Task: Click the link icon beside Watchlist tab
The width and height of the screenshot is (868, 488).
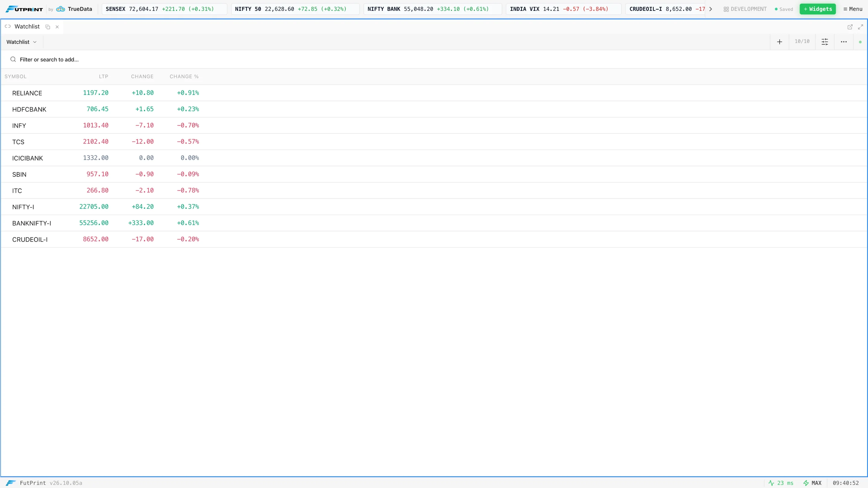Action: coord(8,26)
